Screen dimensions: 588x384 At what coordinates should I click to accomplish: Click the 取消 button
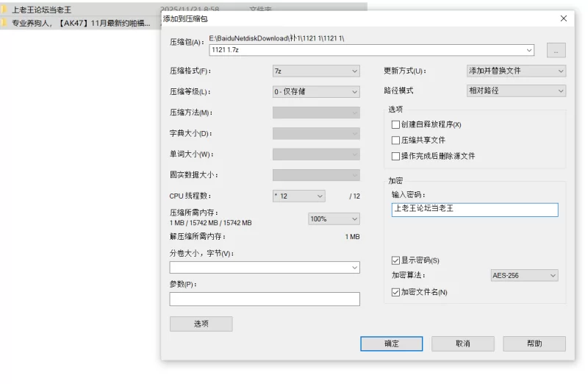463,344
